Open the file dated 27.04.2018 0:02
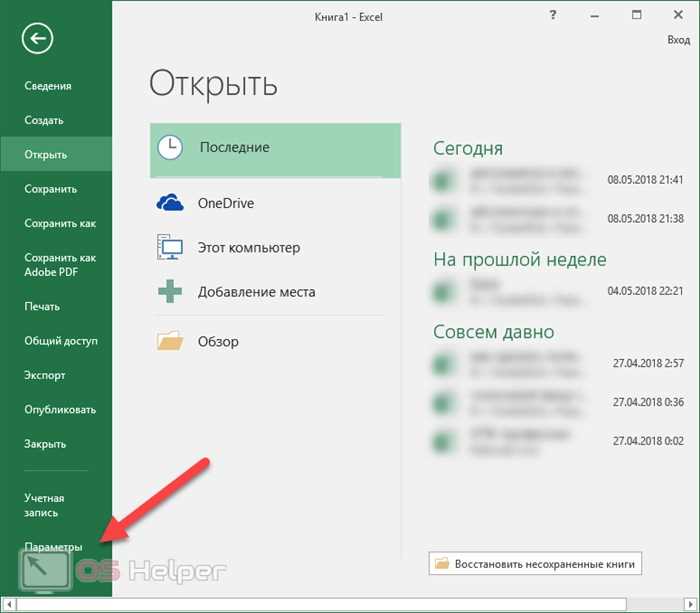 [556, 441]
